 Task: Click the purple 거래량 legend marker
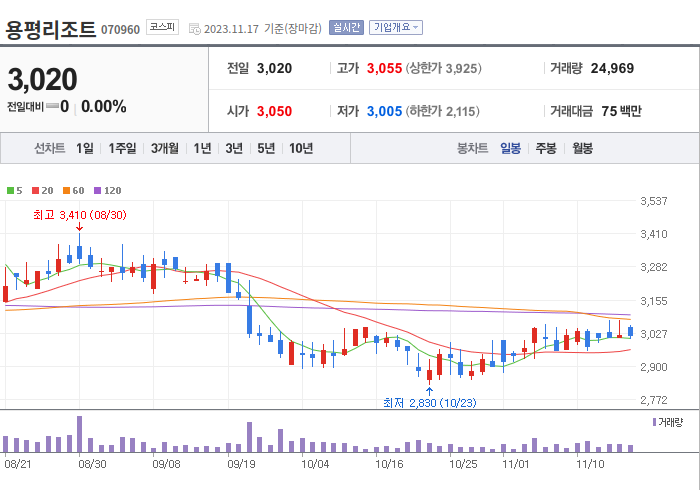(654, 422)
